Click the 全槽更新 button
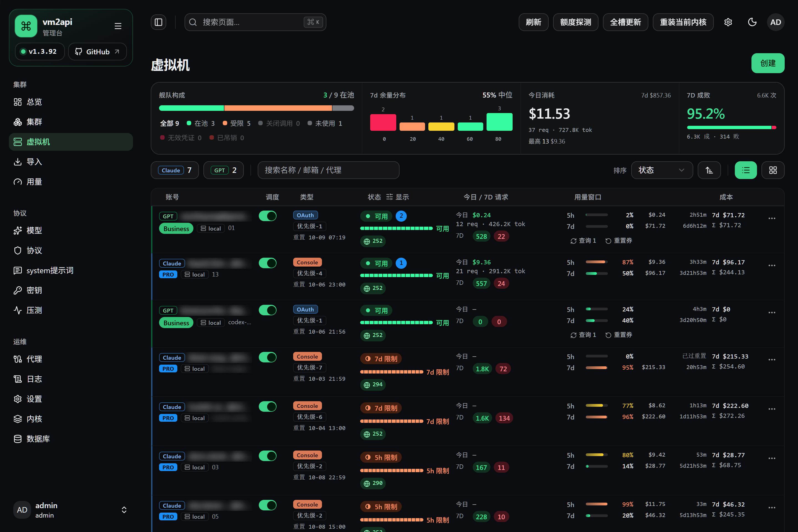Image resolution: width=798 pixels, height=532 pixels. coord(625,22)
